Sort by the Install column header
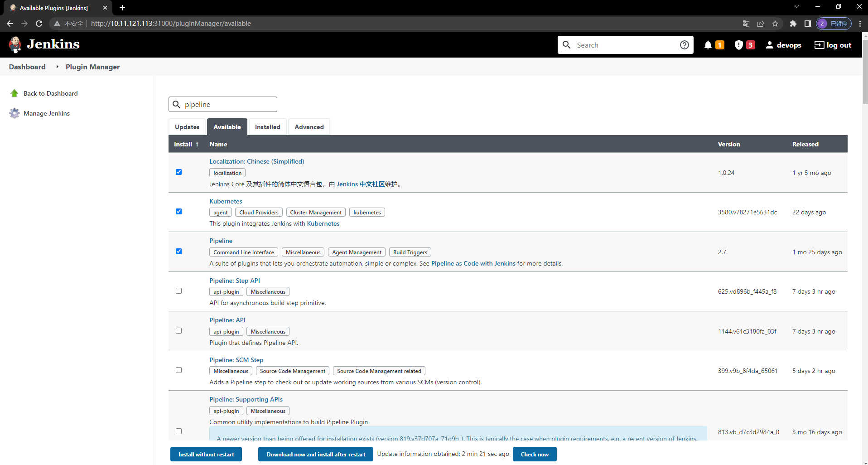 tap(186, 144)
